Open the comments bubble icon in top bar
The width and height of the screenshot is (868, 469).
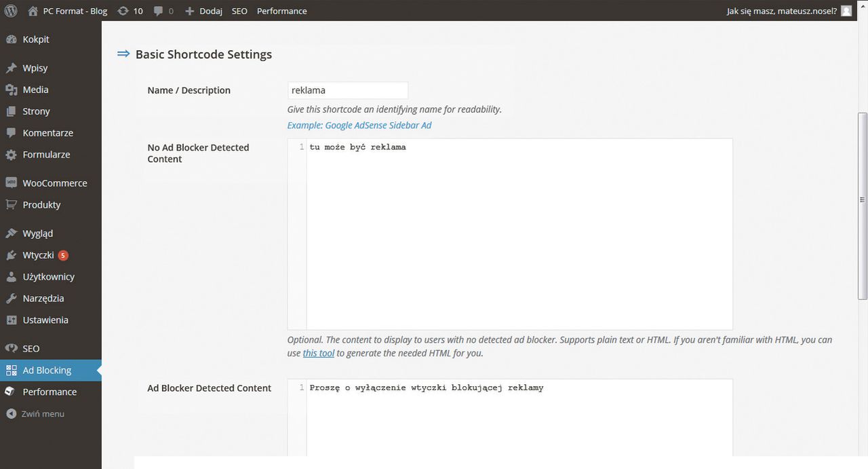click(x=159, y=11)
